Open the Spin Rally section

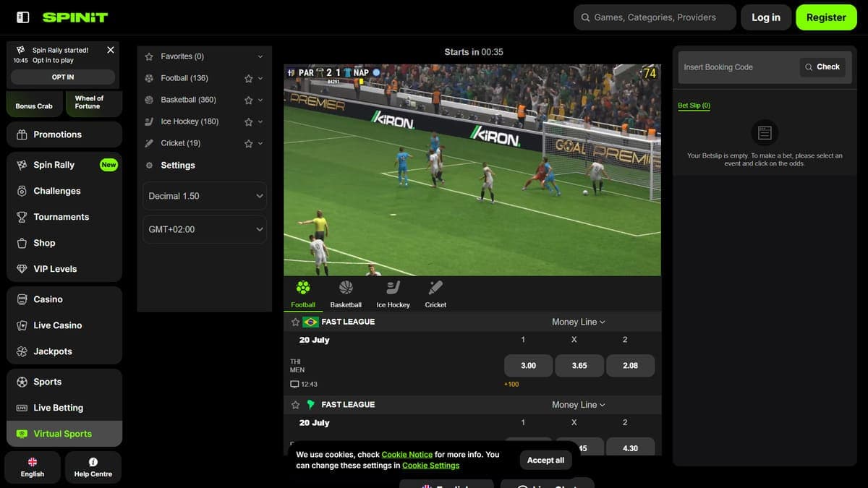[64, 165]
